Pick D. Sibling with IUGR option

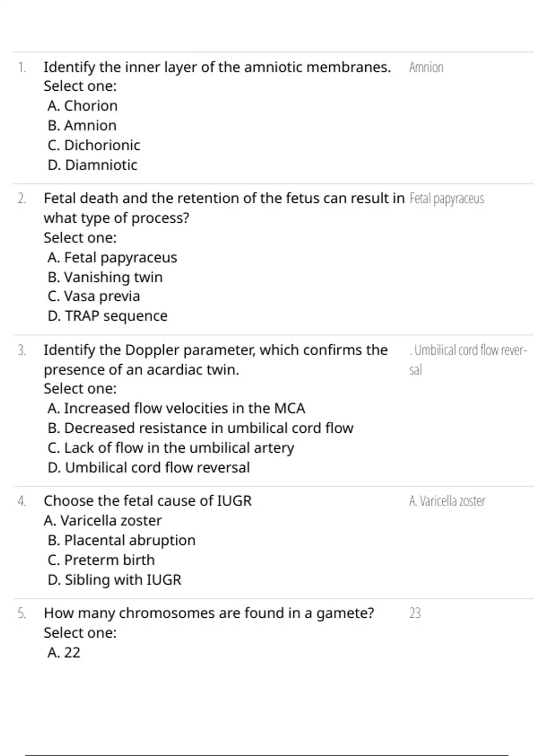(x=115, y=580)
